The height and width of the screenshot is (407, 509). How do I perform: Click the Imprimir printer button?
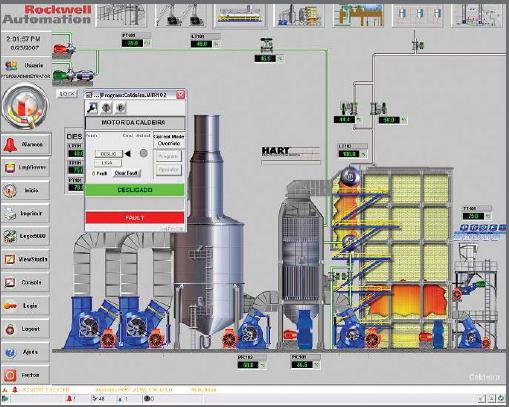tap(26, 213)
